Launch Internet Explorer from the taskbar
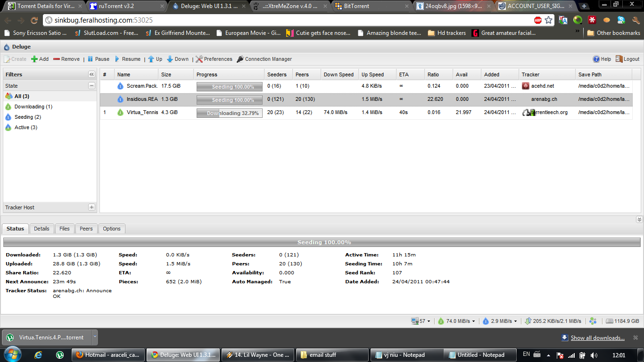This screenshot has height=362, width=644. (39, 355)
